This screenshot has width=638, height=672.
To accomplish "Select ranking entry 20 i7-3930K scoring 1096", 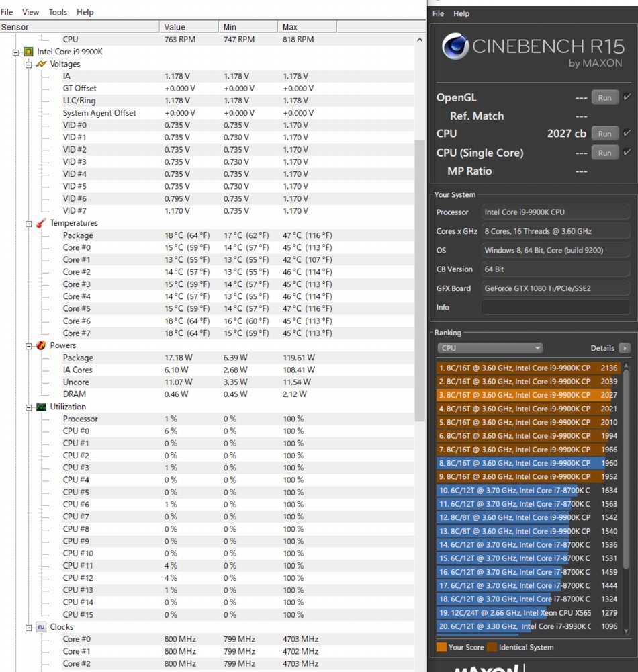I will (529, 626).
